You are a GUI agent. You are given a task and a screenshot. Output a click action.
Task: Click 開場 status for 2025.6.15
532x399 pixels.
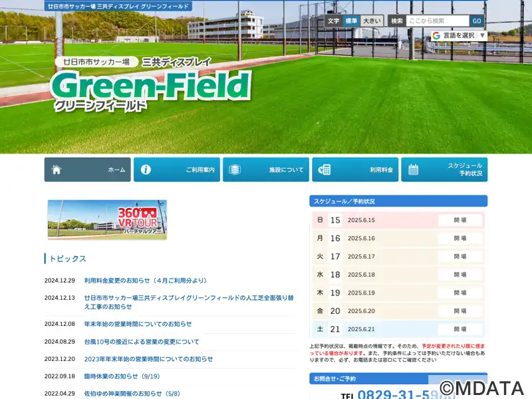[x=460, y=220]
